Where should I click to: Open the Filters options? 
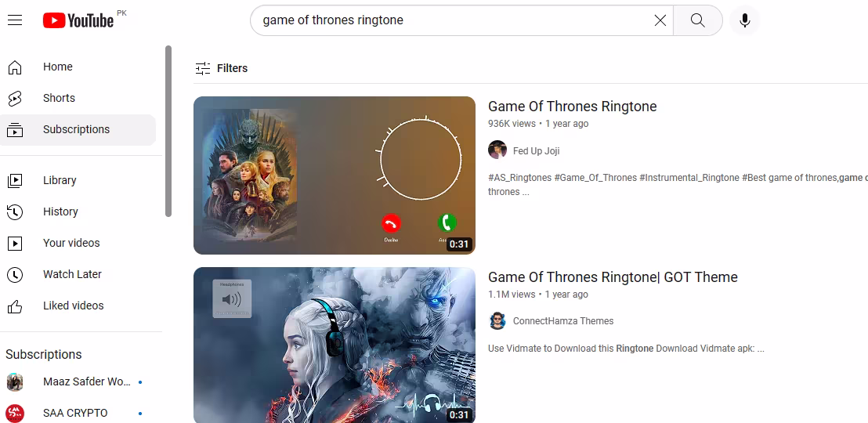222,68
